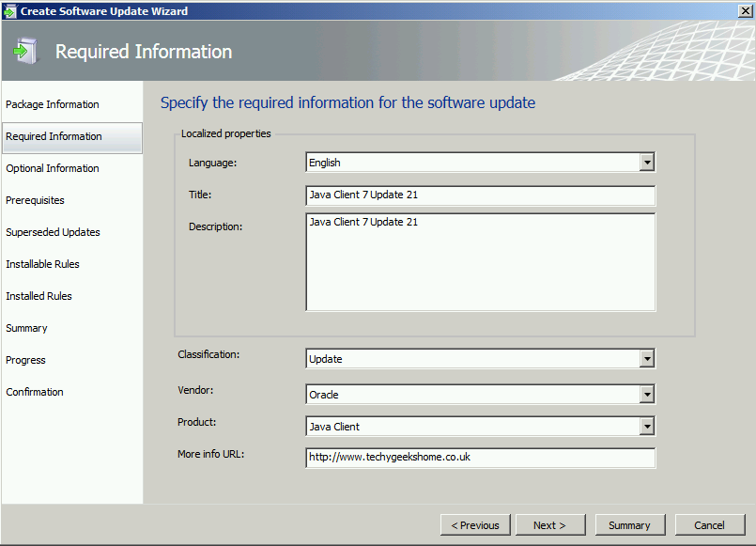
Task: Click the More info URL: label
Action: 210,454
